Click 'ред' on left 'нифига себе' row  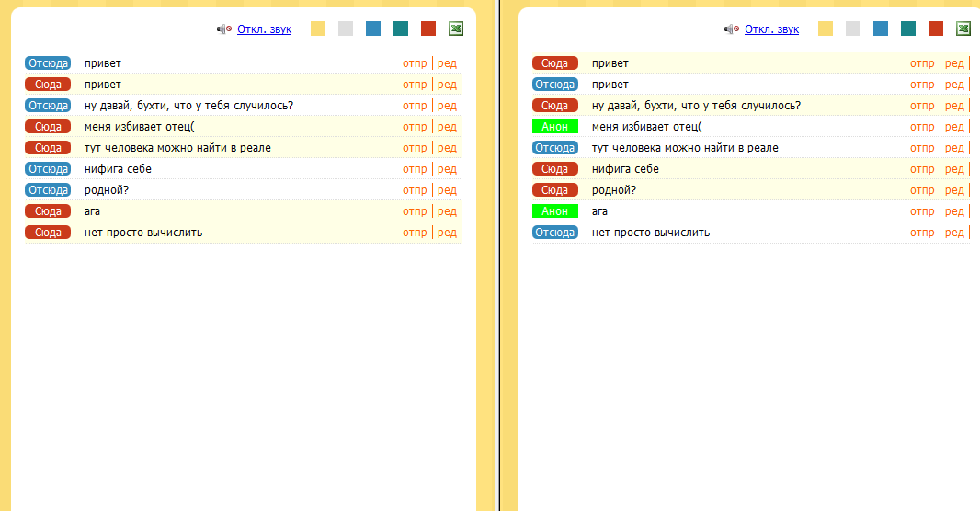[447, 169]
